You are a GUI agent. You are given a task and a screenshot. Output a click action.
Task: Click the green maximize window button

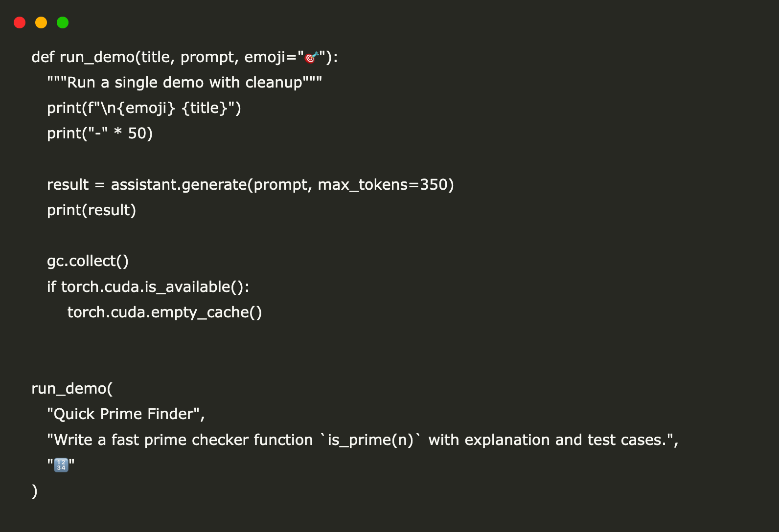[x=63, y=22]
